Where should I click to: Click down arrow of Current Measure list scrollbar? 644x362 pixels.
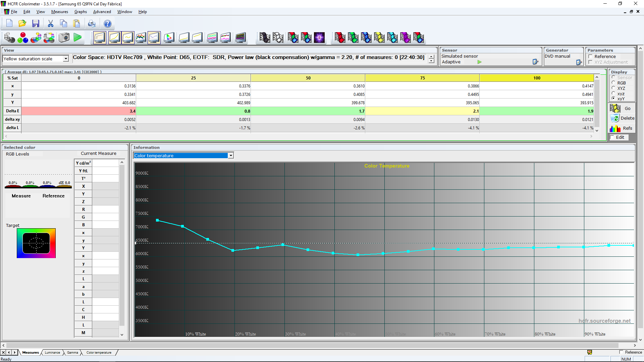[x=122, y=335]
